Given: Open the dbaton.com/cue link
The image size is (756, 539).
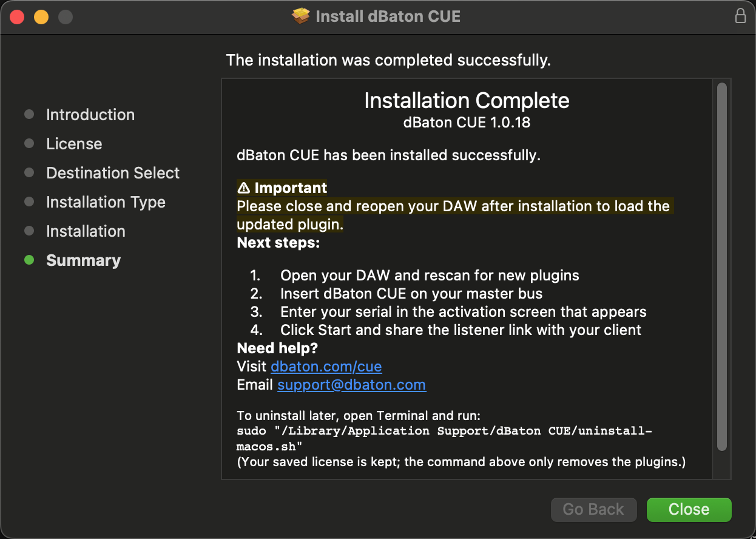Looking at the screenshot, I should (326, 367).
